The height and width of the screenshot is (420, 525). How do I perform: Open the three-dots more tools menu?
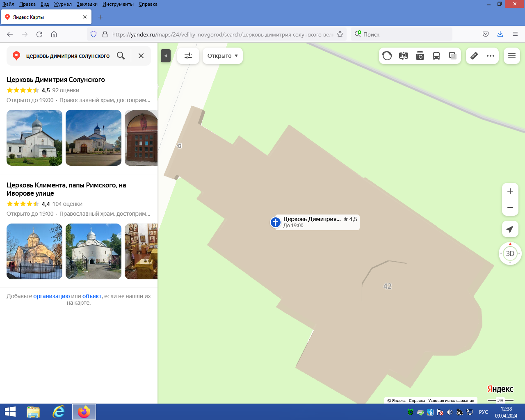(x=491, y=56)
